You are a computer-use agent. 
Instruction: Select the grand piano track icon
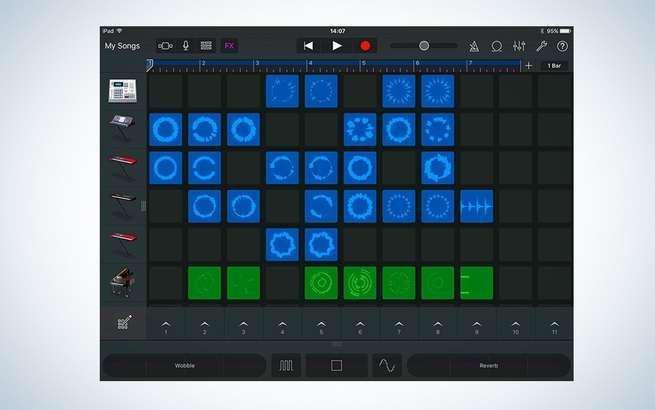pos(122,281)
